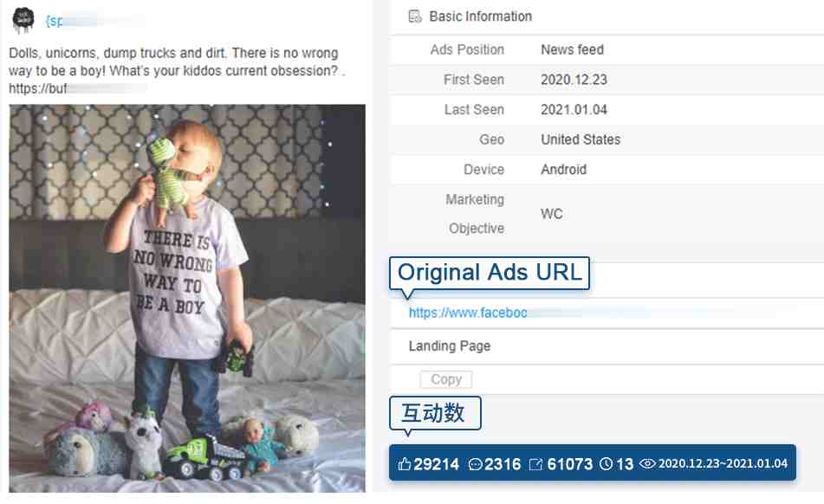
Task: Click the thumbs-up likes icon
Action: [404, 464]
